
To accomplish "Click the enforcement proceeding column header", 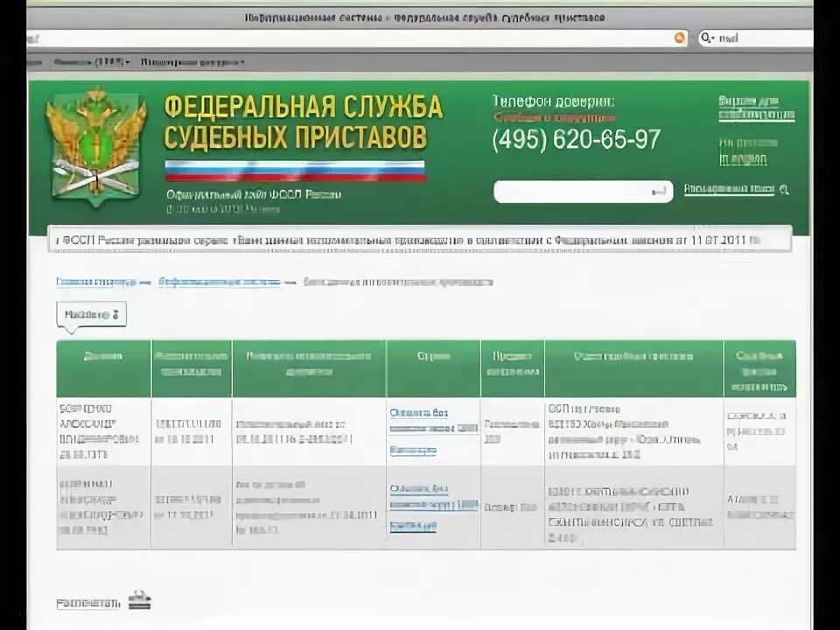I will (192, 368).
